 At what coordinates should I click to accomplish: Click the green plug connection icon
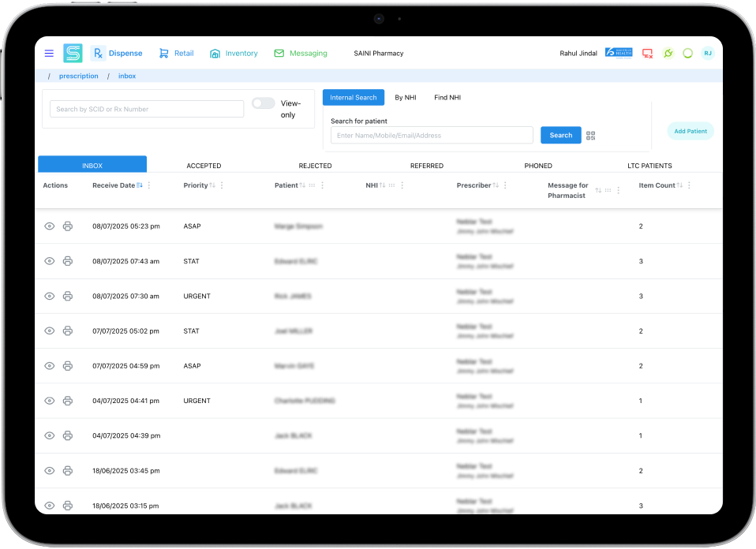click(x=668, y=54)
